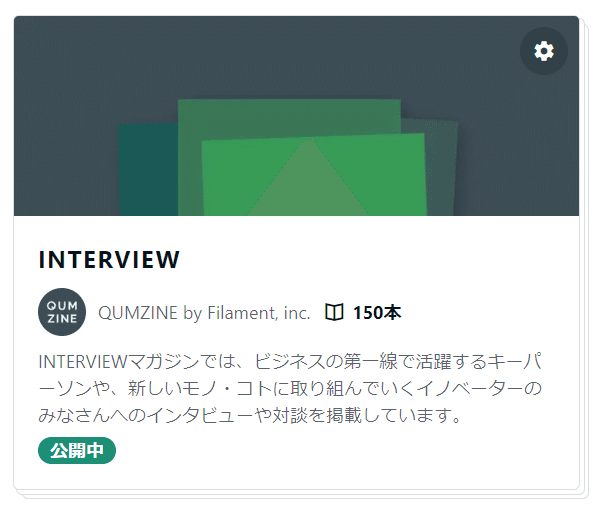Click the QUMZINE round avatar logo

[x=62, y=312]
